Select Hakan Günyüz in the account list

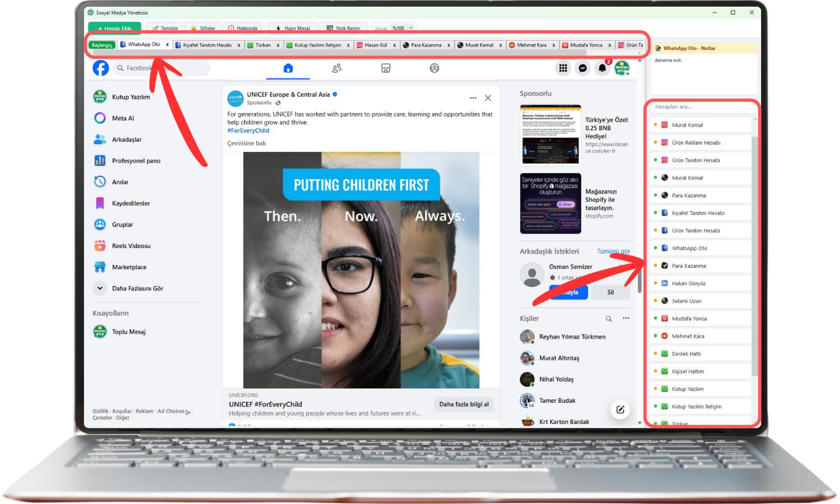pyautogui.click(x=688, y=283)
